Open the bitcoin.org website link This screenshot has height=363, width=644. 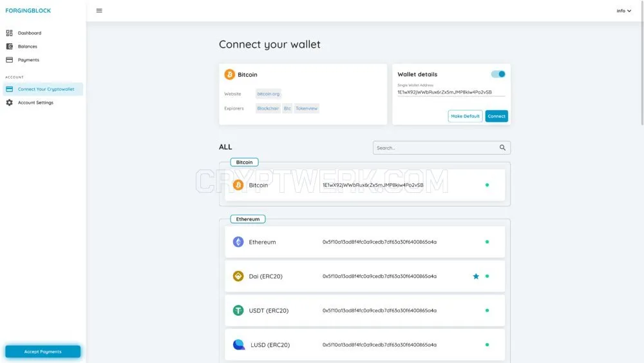point(268,93)
